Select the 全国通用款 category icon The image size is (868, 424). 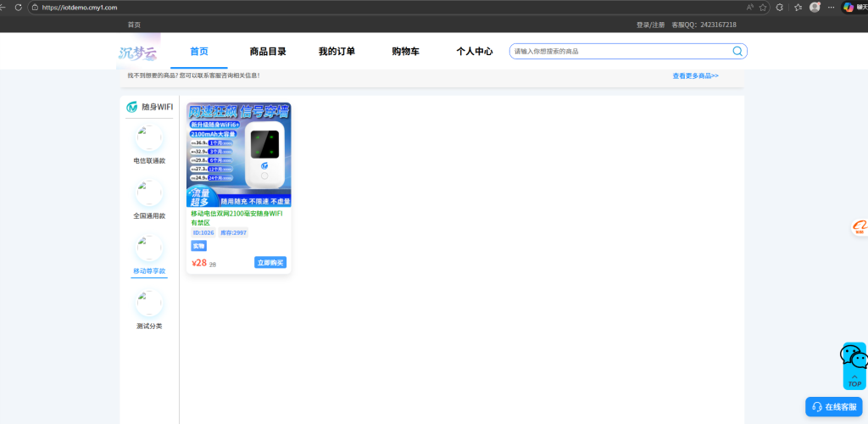tap(149, 192)
